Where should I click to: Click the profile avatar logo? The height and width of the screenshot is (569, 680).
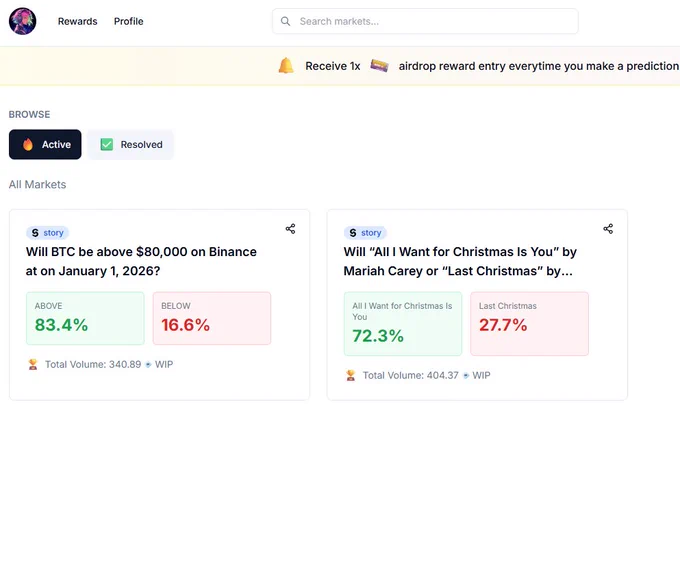coord(23,21)
